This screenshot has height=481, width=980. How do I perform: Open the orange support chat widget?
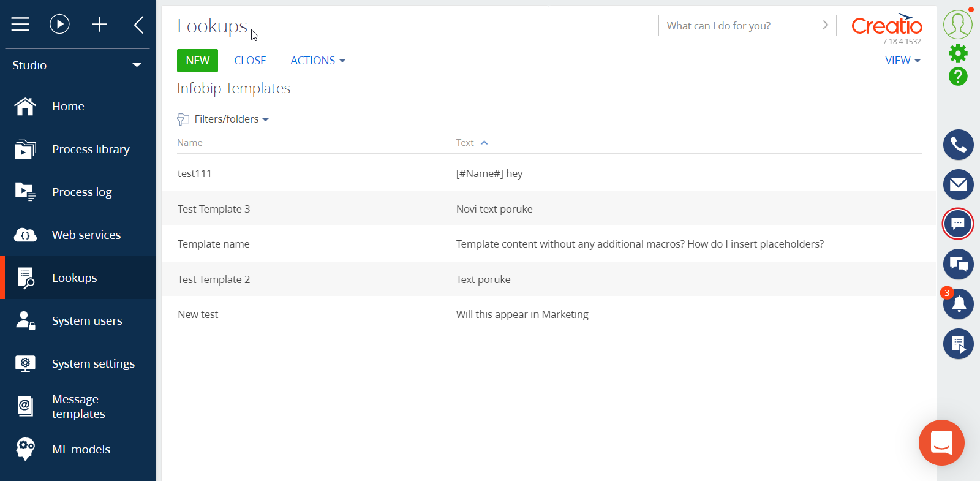tap(941, 442)
